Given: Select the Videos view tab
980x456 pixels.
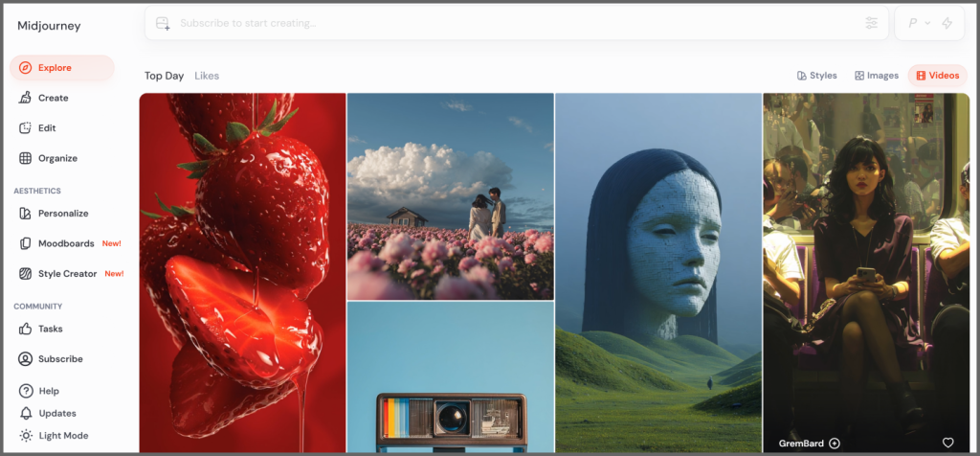Looking at the screenshot, I should (938, 76).
